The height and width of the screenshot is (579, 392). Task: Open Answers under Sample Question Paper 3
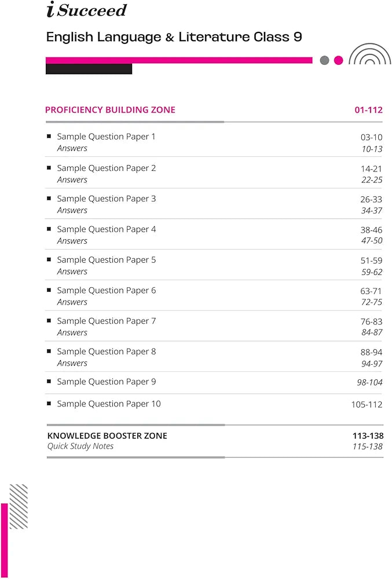click(72, 210)
